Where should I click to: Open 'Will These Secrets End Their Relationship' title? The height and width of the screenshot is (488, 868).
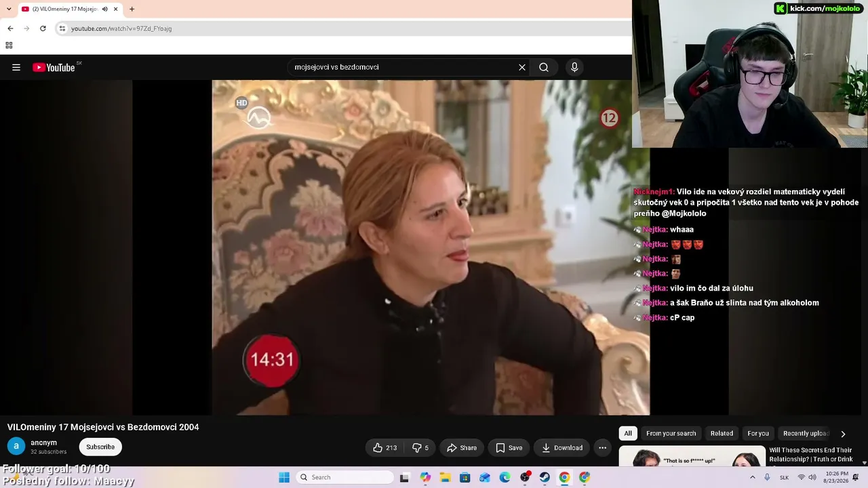point(810,455)
